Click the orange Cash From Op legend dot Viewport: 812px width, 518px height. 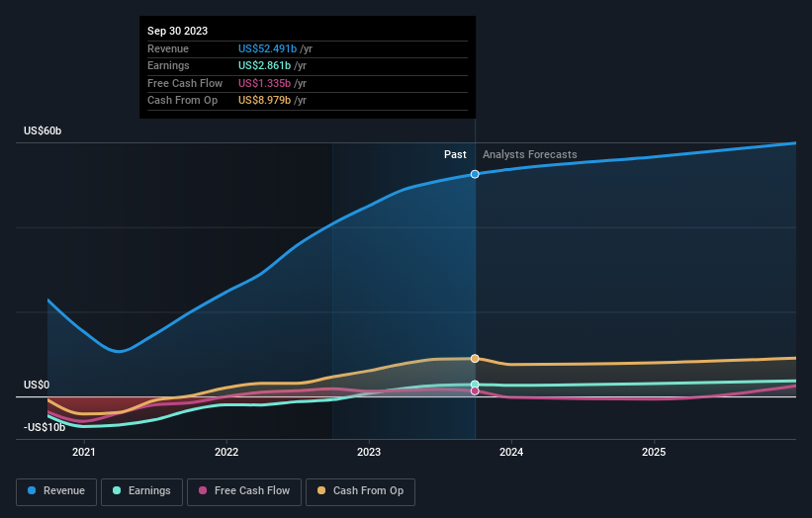pos(321,490)
